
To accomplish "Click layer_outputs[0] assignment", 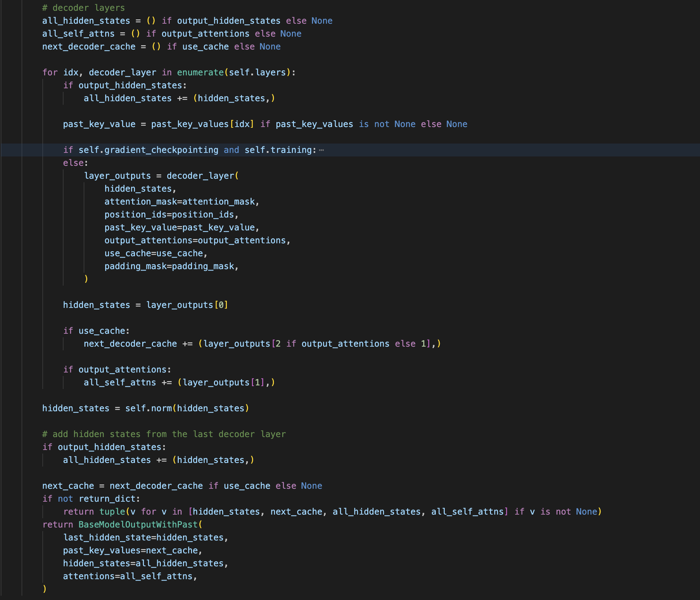I will (x=187, y=305).
